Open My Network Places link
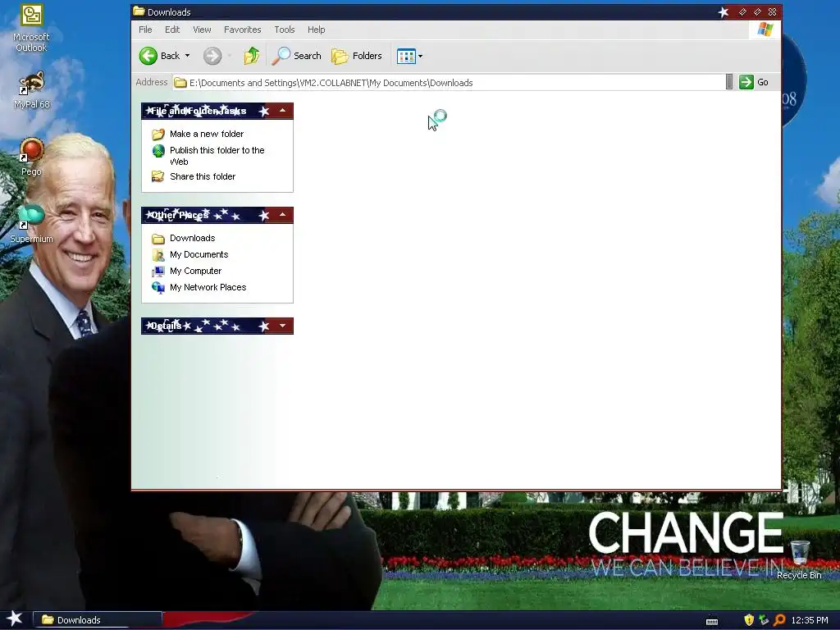 pyautogui.click(x=208, y=287)
